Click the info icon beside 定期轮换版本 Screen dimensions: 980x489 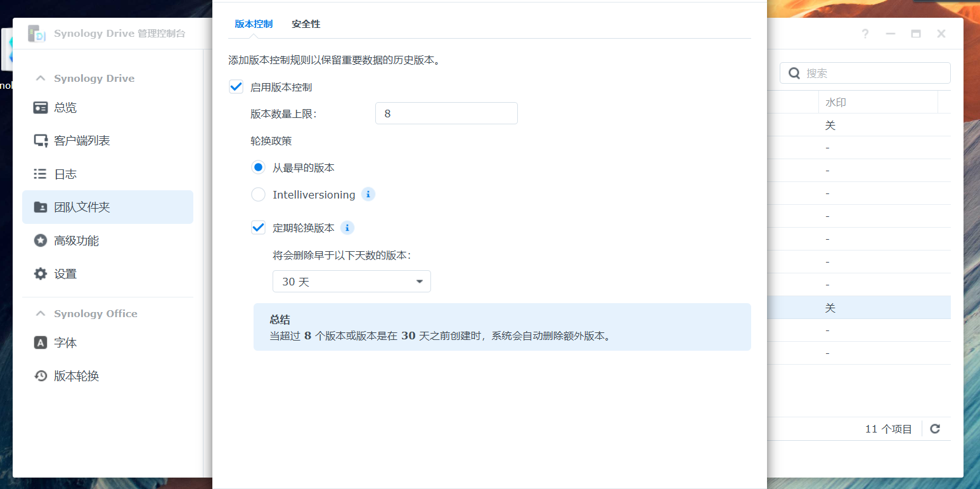point(347,228)
